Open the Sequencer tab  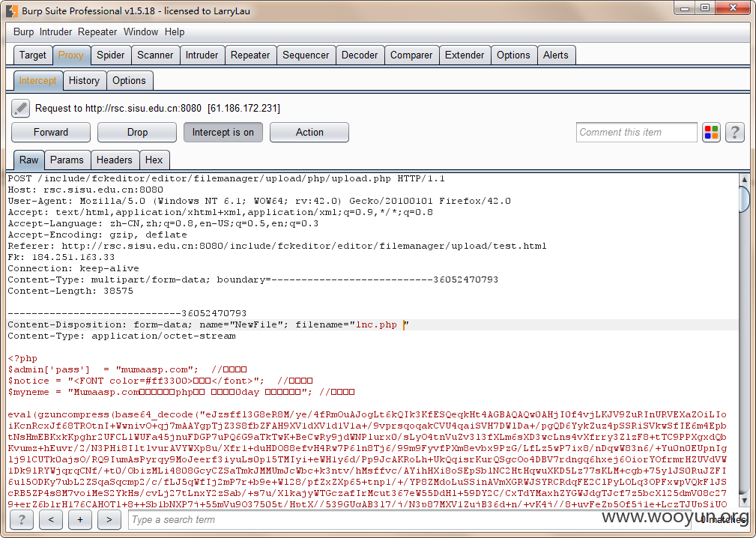[x=306, y=55]
